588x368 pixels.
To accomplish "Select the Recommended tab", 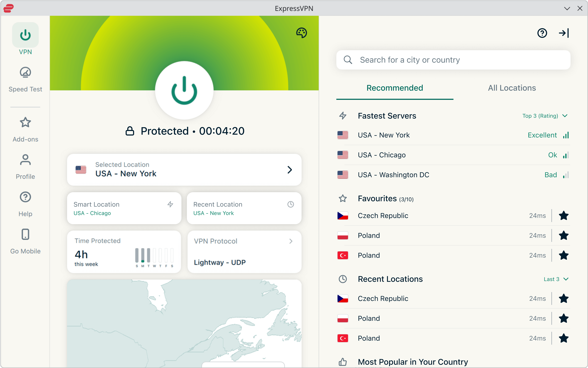I will [395, 88].
